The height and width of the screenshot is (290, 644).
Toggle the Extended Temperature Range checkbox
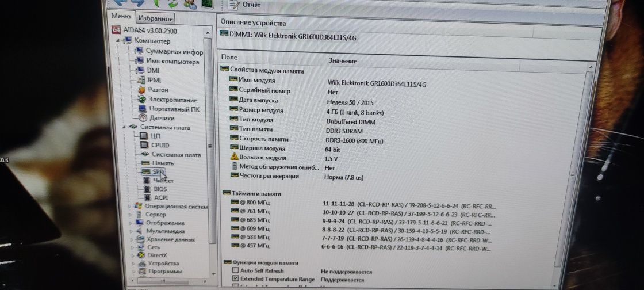pos(235,279)
